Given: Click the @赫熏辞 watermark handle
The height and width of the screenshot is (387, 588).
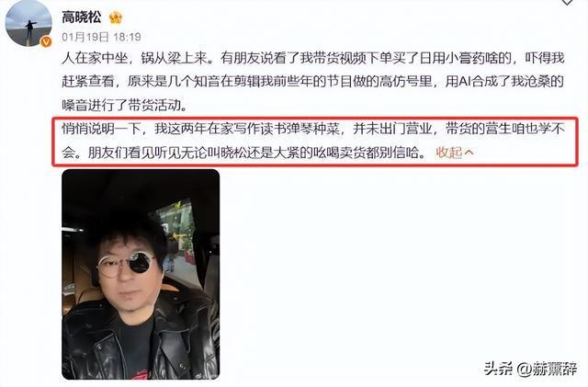Looking at the screenshot, I should [x=548, y=369].
